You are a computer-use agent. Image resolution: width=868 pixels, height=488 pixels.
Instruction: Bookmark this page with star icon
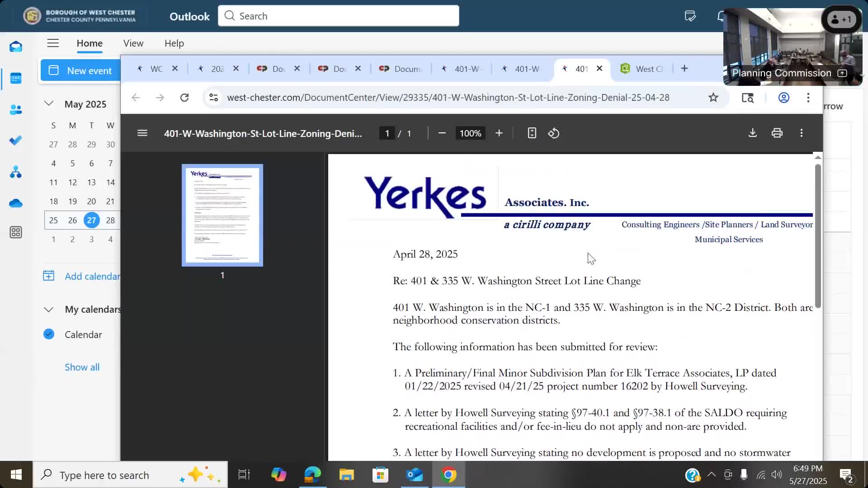point(713,98)
